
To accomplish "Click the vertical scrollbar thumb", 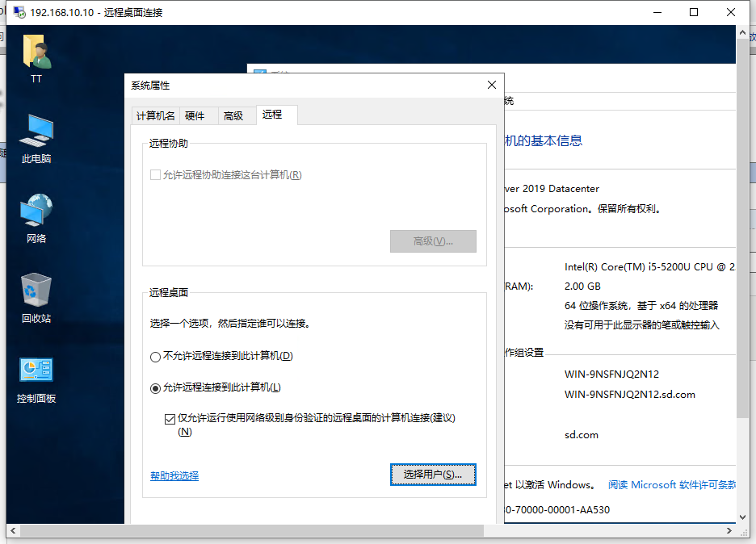I will tap(742, 228).
